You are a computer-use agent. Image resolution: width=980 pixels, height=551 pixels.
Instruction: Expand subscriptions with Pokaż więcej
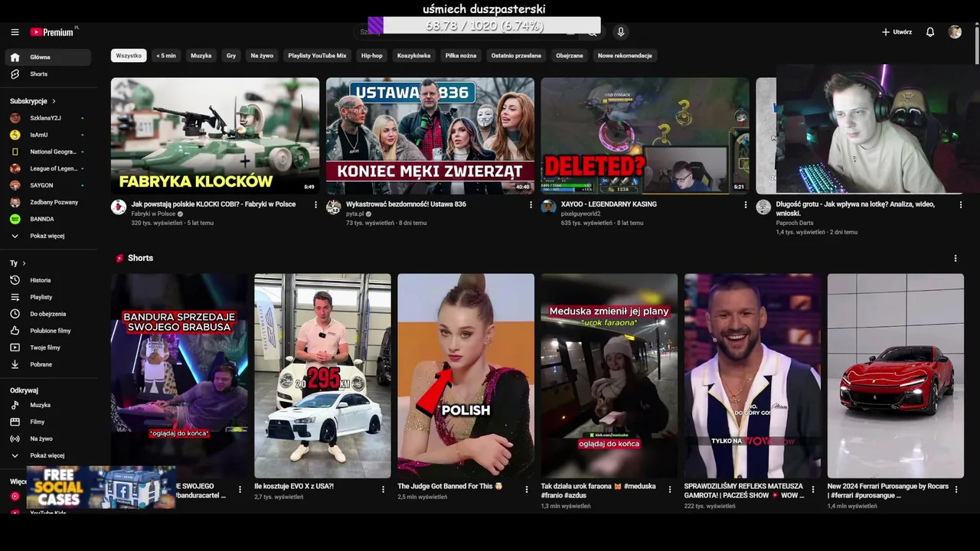48,236
